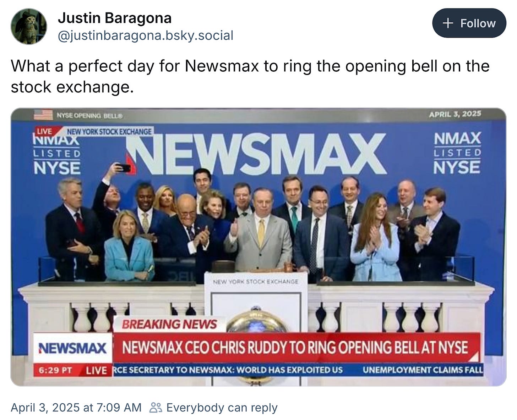Open the Justin Baragona display name link
The height and width of the screenshot is (420, 517).
115,18
